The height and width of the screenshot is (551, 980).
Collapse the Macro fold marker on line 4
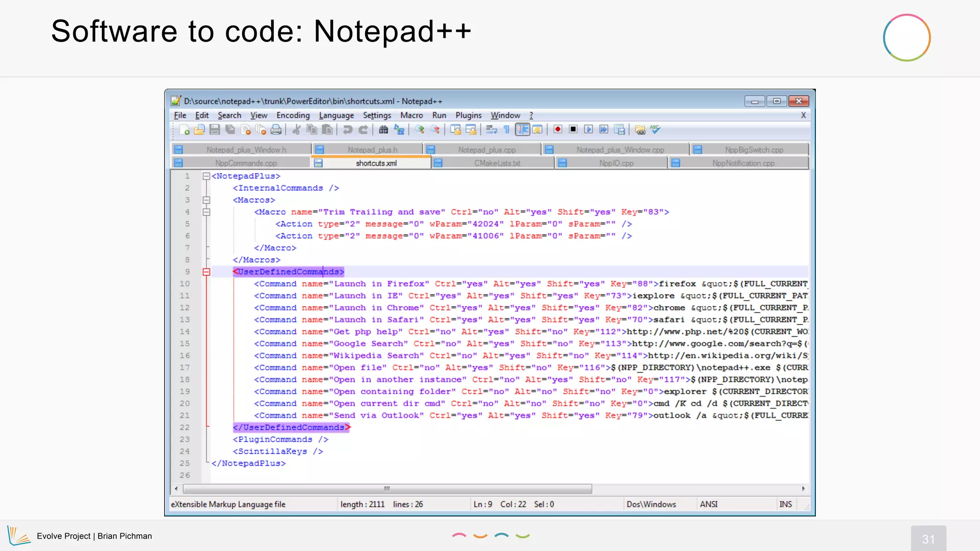click(206, 212)
